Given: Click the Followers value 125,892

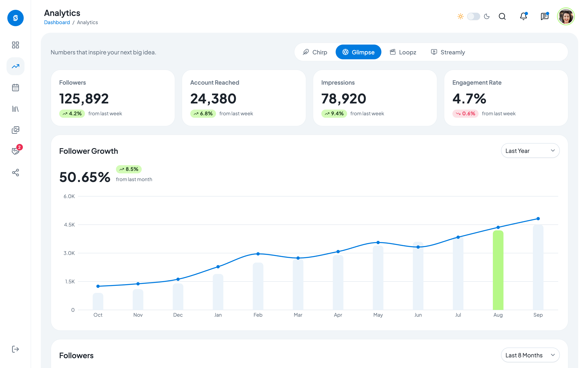Looking at the screenshot, I should [x=84, y=99].
